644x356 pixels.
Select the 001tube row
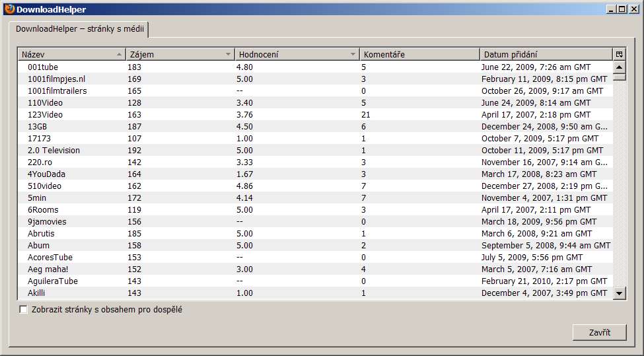(x=316, y=67)
